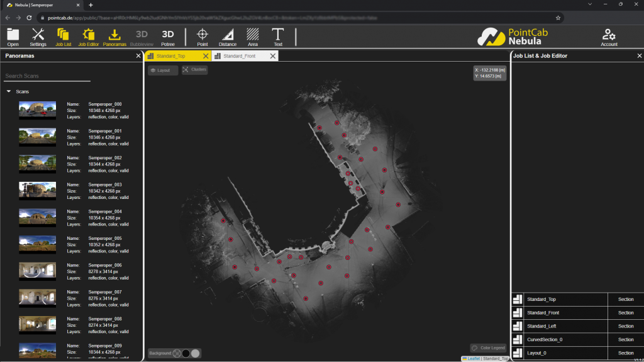Image resolution: width=644 pixels, height=362 pixels.
Task: Select the Area measurement tool
Action: pyautogui.click(x=253, y=36)
